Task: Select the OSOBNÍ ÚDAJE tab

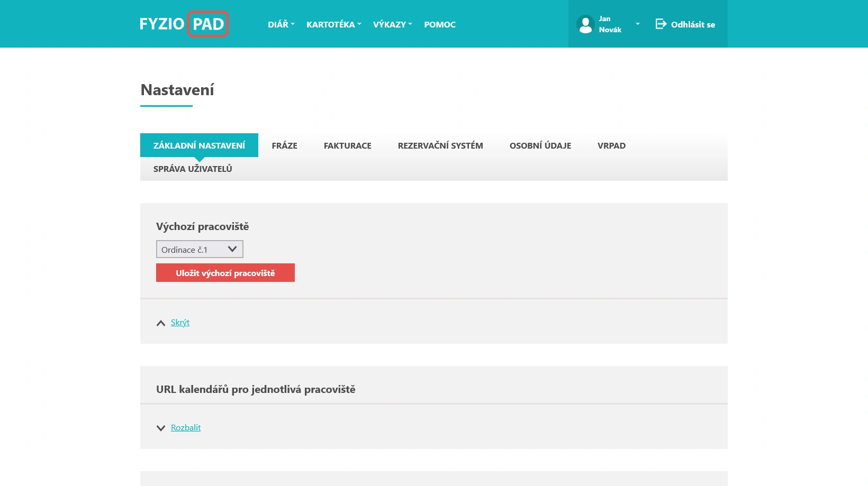Action: [x=540, y=145]
